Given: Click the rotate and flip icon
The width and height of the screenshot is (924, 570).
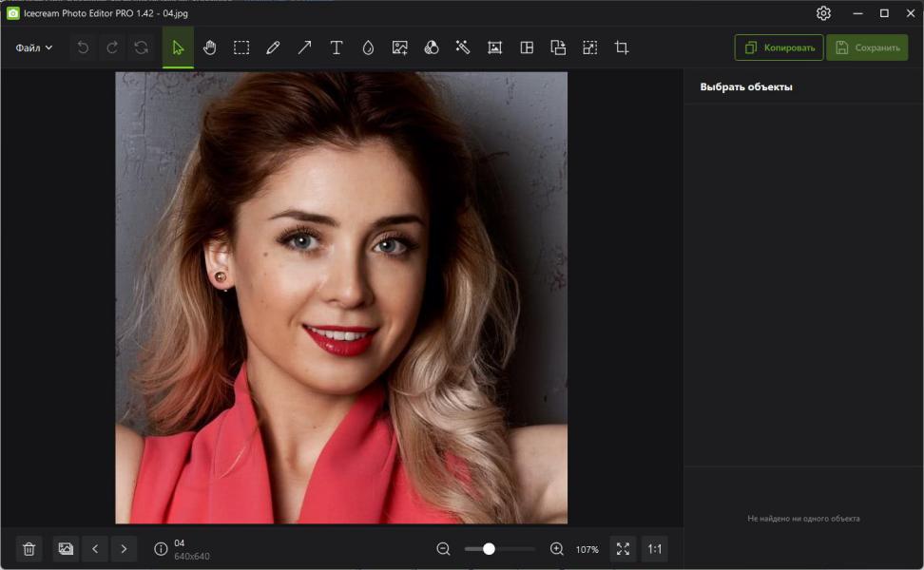Looking at the screenshot, I should pos(558,47).
